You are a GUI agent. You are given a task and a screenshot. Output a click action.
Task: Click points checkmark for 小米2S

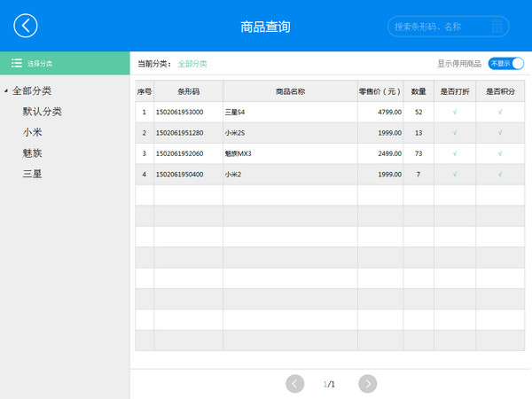(x=500, y=133)
